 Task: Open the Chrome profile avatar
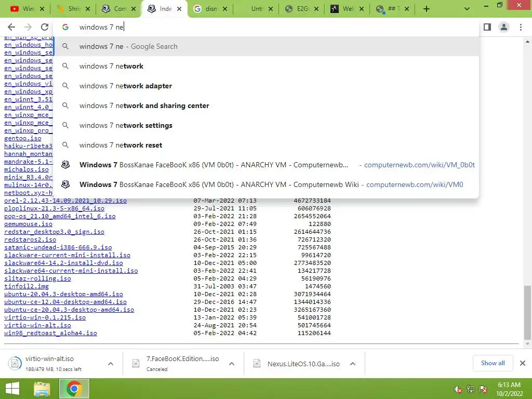504,27
